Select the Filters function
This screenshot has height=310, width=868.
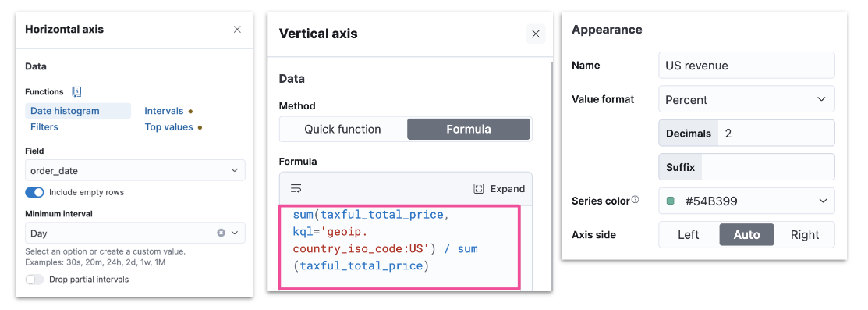(x=44, y=127)
